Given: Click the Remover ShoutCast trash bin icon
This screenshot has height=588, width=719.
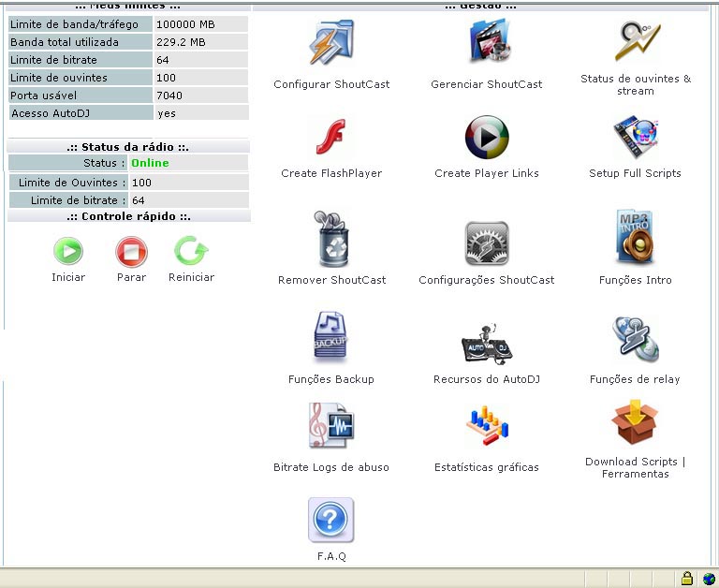Looking at the screenshot, I should click(331, 239).
